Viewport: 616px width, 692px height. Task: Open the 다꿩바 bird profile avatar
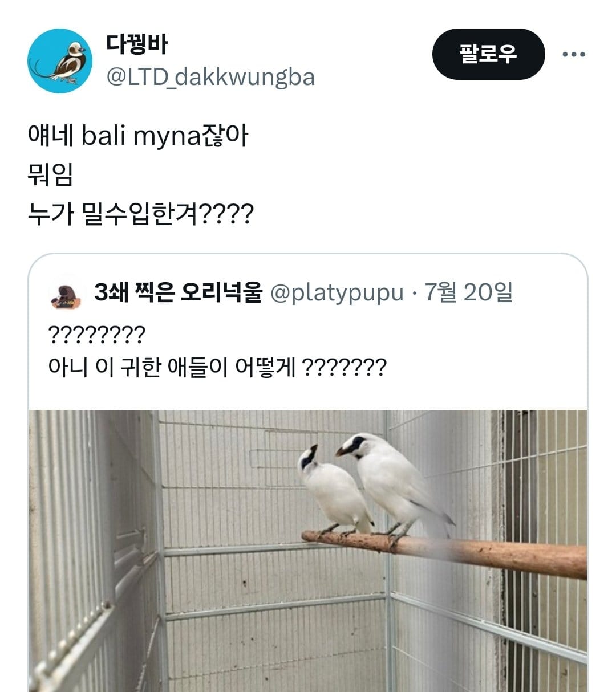pyautogui.click(x=60, y=61)
